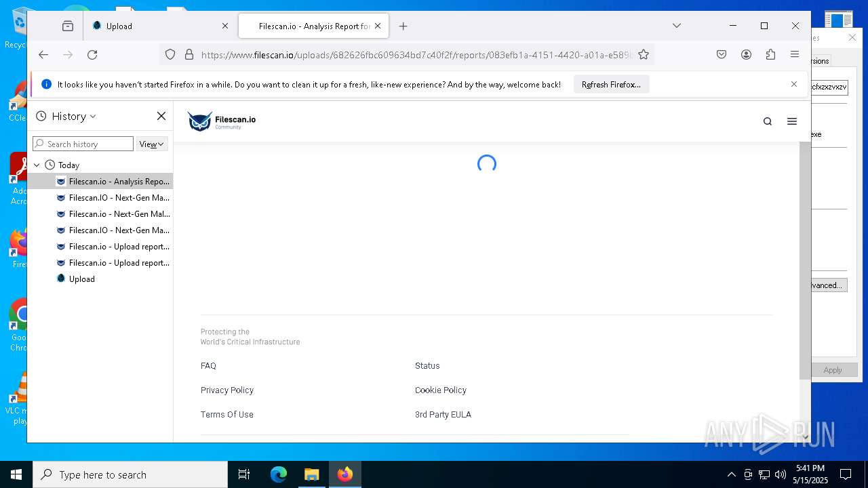Close the Upload tab
868x488 pixels.
[225, 26]
